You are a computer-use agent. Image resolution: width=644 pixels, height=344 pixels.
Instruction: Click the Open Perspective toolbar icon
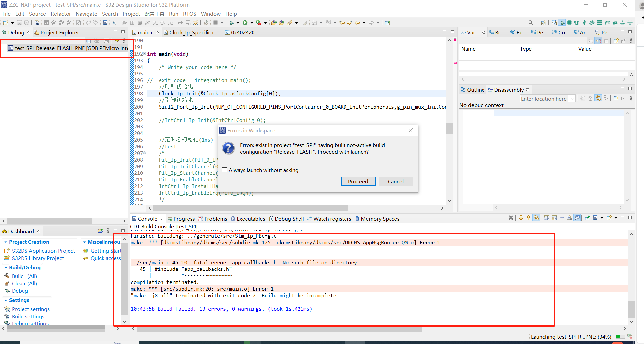point(543,23)
